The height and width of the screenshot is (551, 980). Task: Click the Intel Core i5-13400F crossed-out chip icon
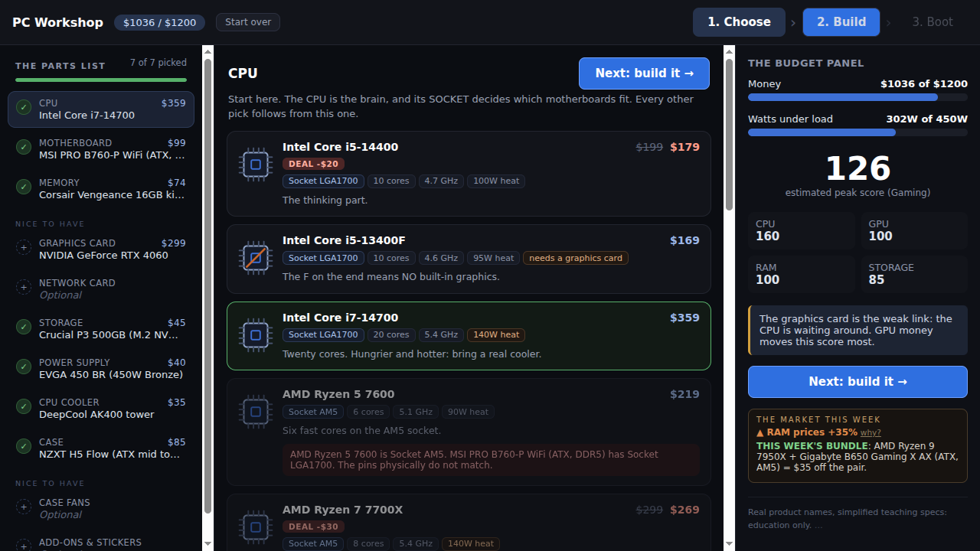256,258
